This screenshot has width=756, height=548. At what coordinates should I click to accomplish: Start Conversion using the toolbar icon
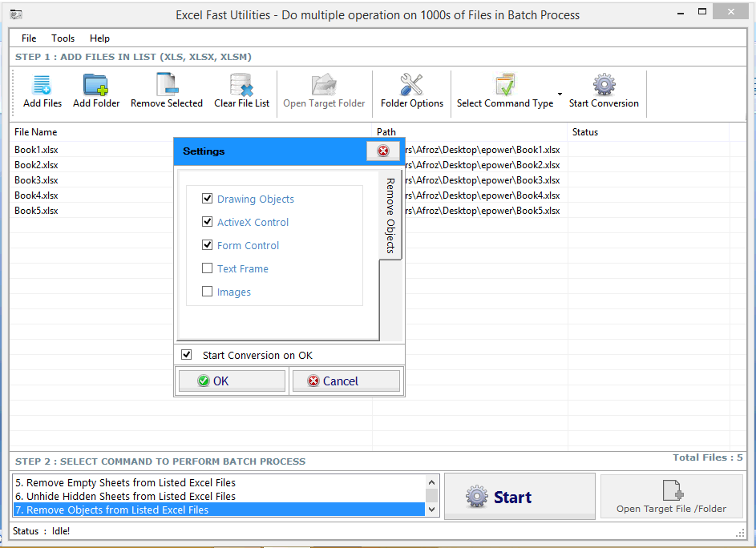point(604,90)
